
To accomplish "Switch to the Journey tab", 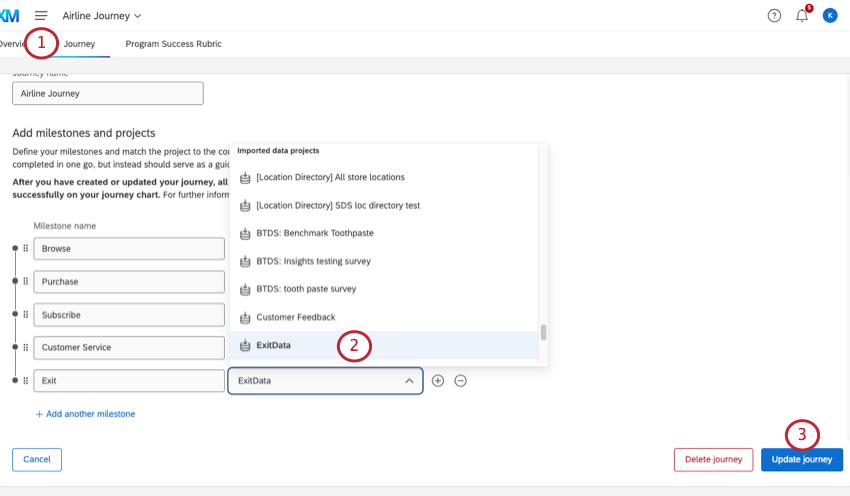I will (x=79, y=44).
